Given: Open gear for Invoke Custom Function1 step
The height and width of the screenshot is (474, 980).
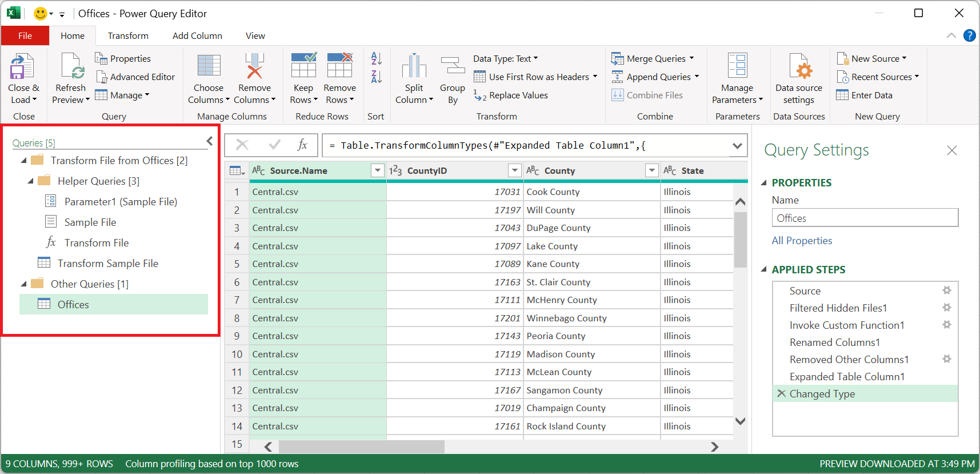Looking at the screenshot, I should [947, 325].
